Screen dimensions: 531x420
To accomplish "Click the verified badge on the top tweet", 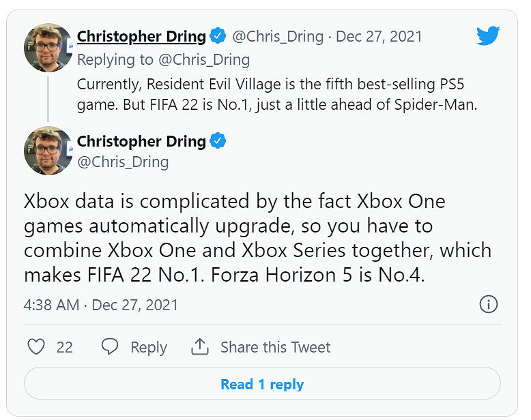I will tap(218, 36).
